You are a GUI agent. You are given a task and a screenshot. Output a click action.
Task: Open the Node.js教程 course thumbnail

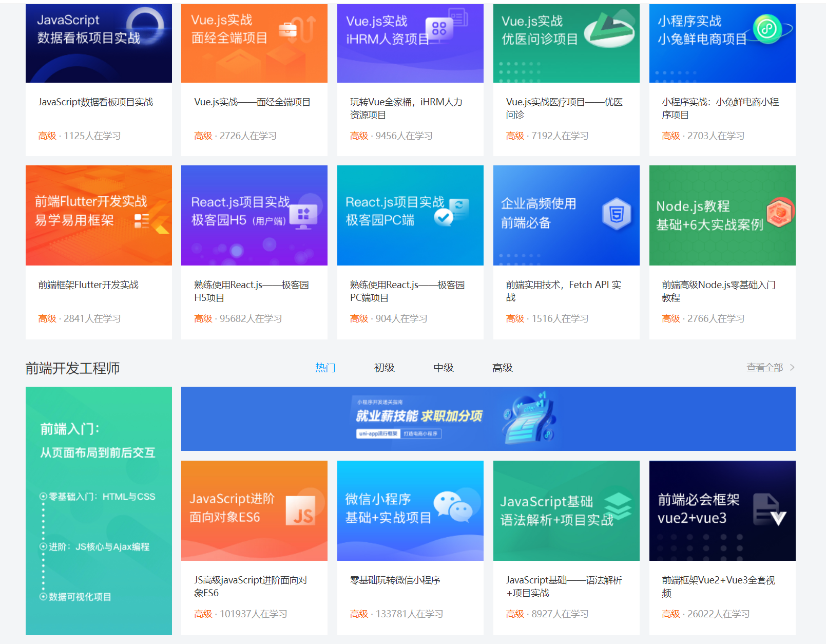click(x=722, y=215)
